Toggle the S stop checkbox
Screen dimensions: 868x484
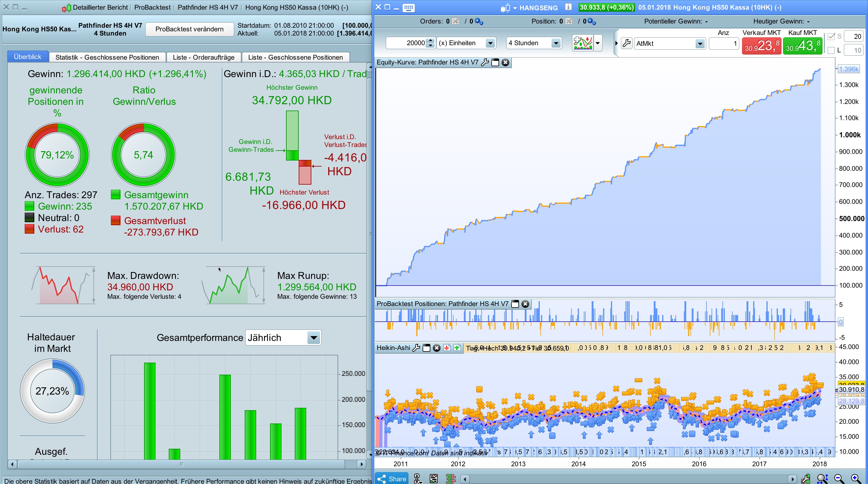tap(831, 36)
